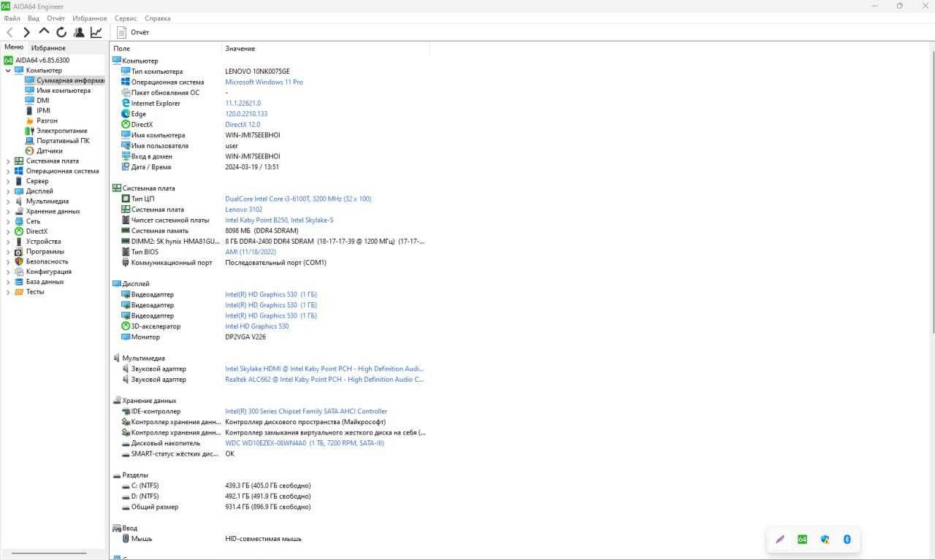Select the Электропитание tree item
The height and width of the screenshot is (560, 935).
(x=62, y=131)
